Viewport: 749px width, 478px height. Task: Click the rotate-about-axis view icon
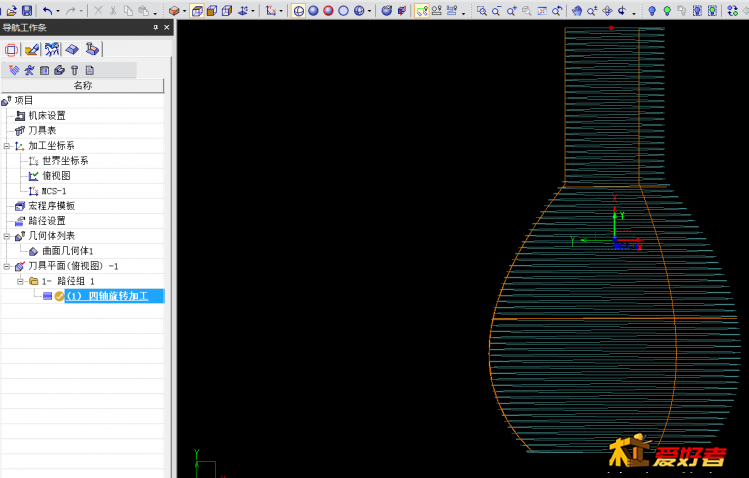(622, 11)
